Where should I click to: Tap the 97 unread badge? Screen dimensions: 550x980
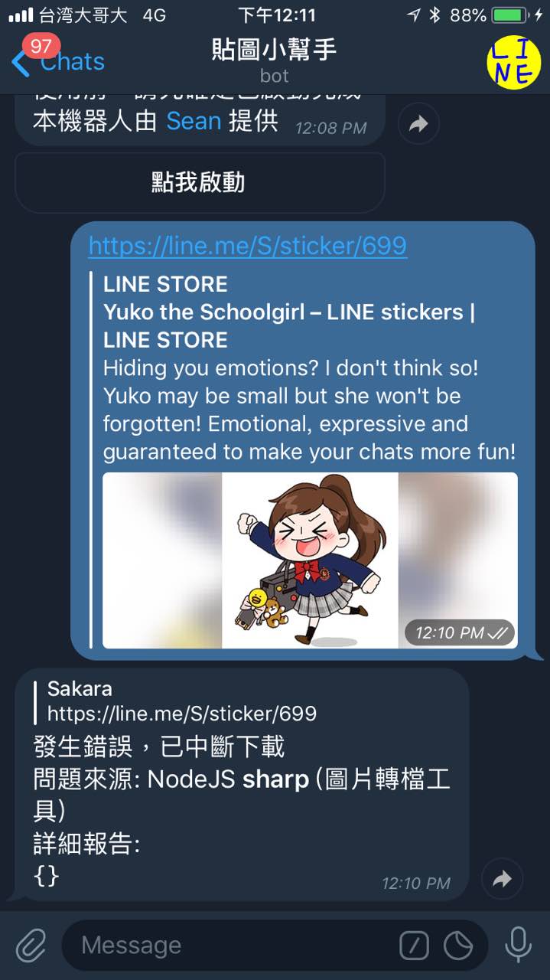coord(41,46)
